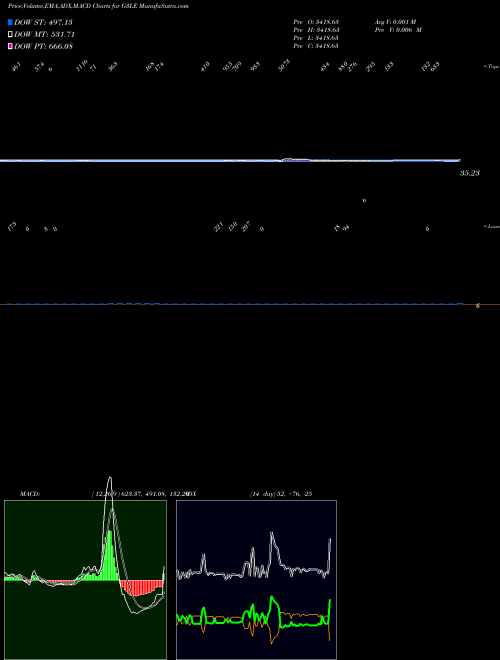Screen dimensions: 500x660
Task: Click the 'Pre H: 3418.63' value
Action: 316,30
